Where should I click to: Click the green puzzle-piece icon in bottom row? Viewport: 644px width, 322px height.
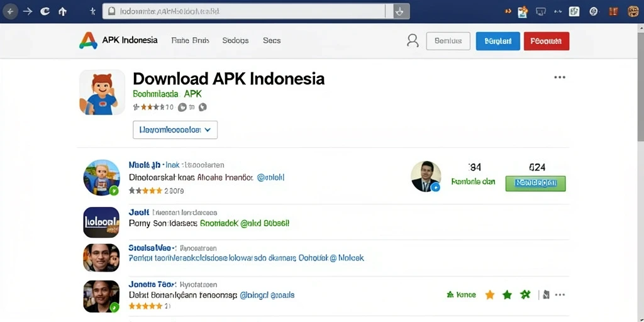[x=525, y=294]
